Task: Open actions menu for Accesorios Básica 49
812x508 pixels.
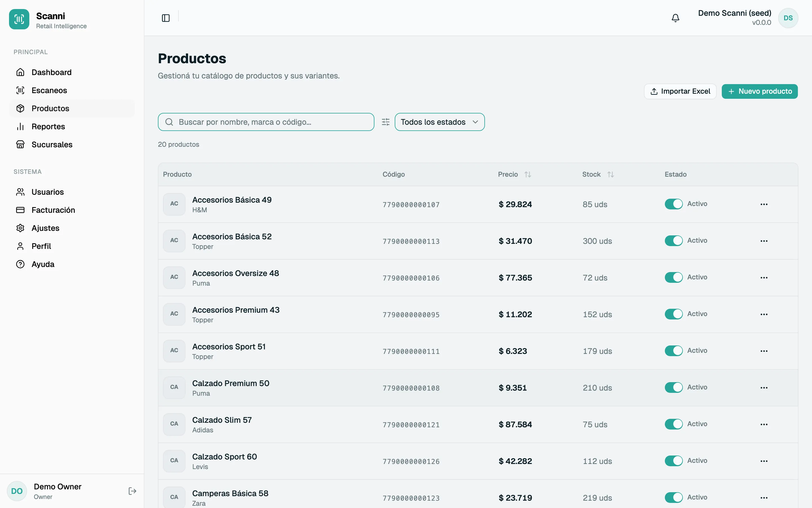Action: [764, 204]
